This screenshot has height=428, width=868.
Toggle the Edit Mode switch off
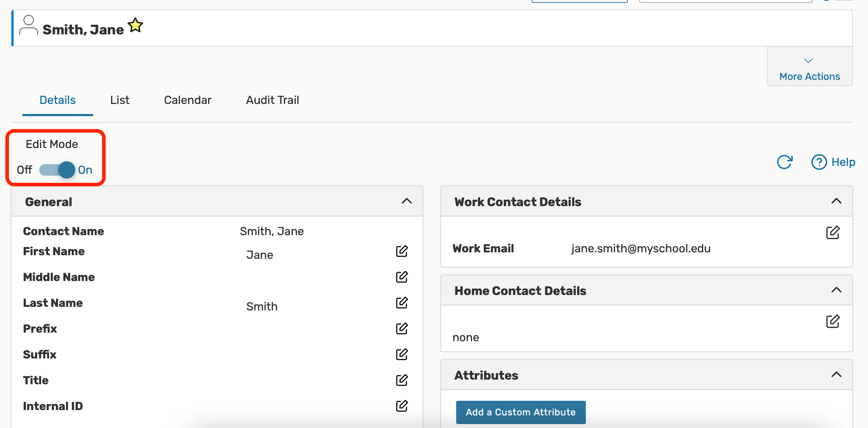click(57, 170)
